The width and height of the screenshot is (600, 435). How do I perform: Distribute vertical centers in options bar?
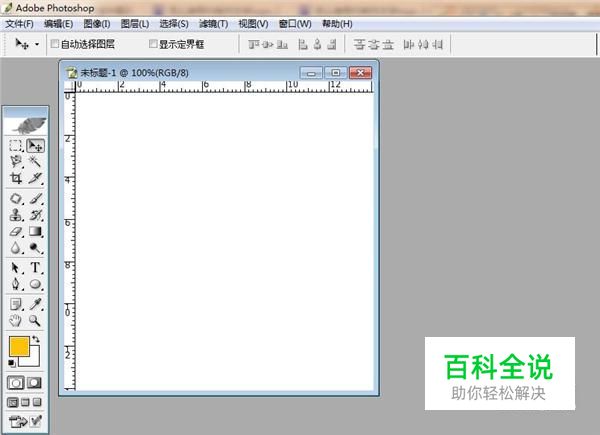coord(373,45)
